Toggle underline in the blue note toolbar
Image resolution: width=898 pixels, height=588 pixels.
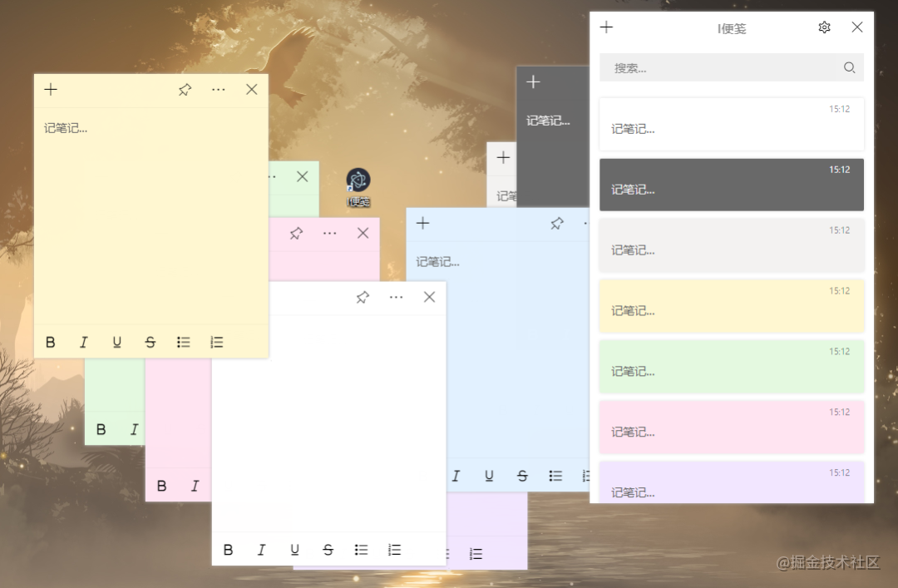tap(489, 476)
